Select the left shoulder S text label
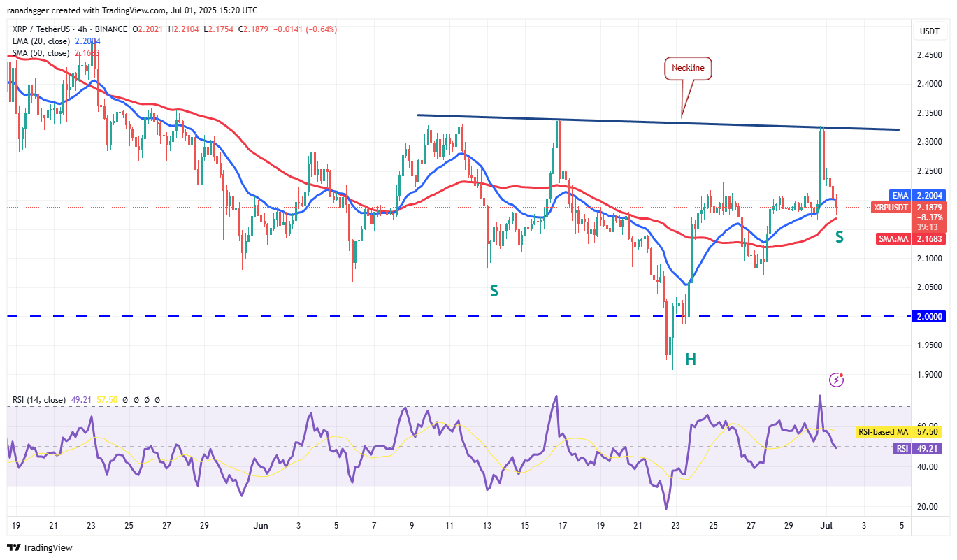Screen dimensions: 957x560 (x=494, y=291)
